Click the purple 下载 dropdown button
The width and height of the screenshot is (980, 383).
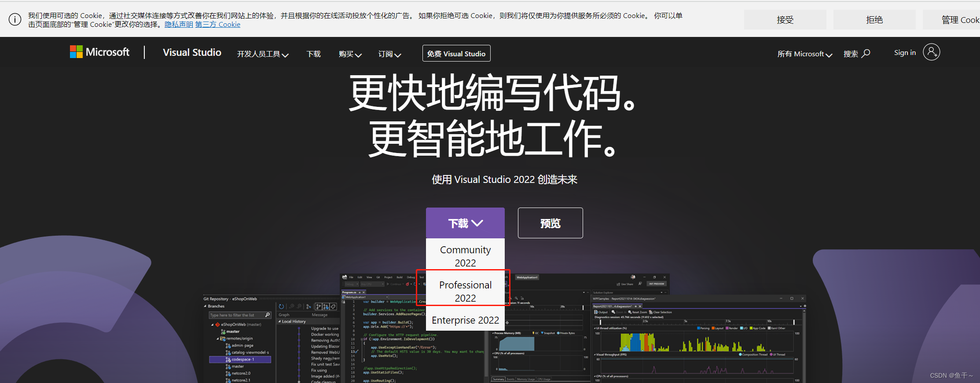point(465,223)
